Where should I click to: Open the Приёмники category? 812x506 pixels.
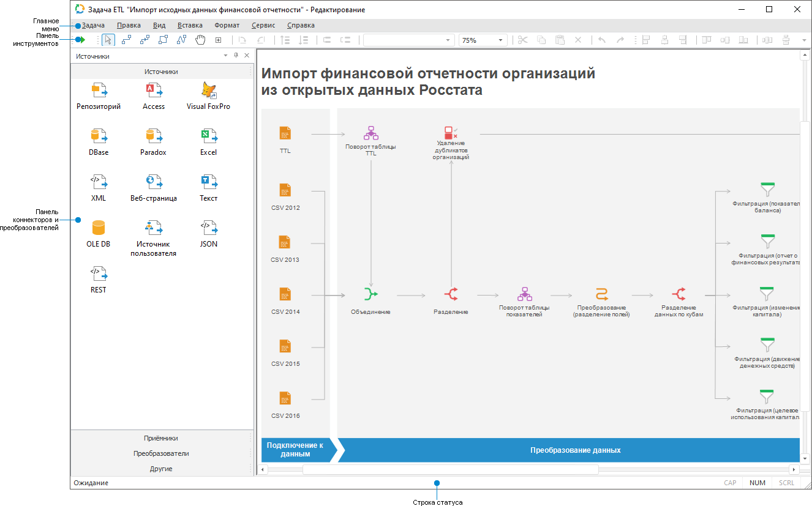[x=162, y=438]
